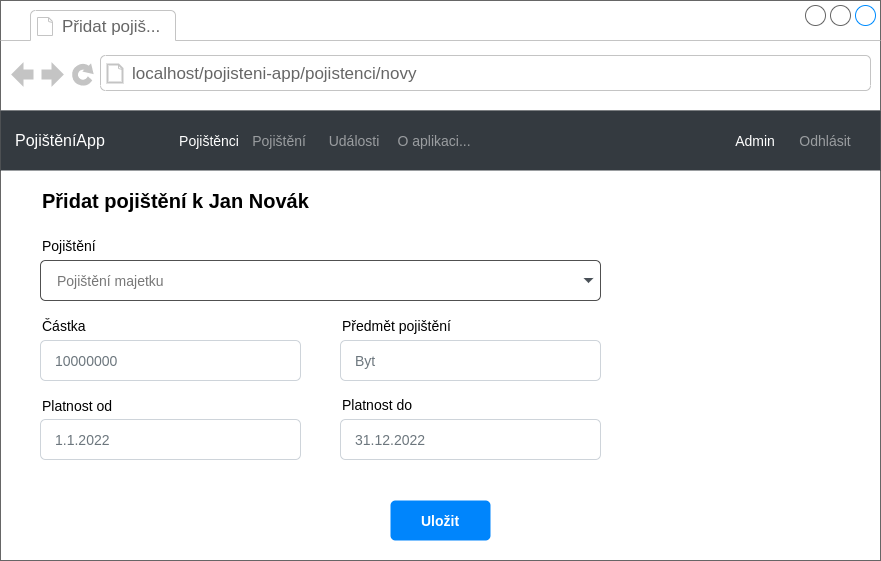Click the PojištěníApp brand logo link
This screenshot has height=561, width=881.
pos(60,141)
